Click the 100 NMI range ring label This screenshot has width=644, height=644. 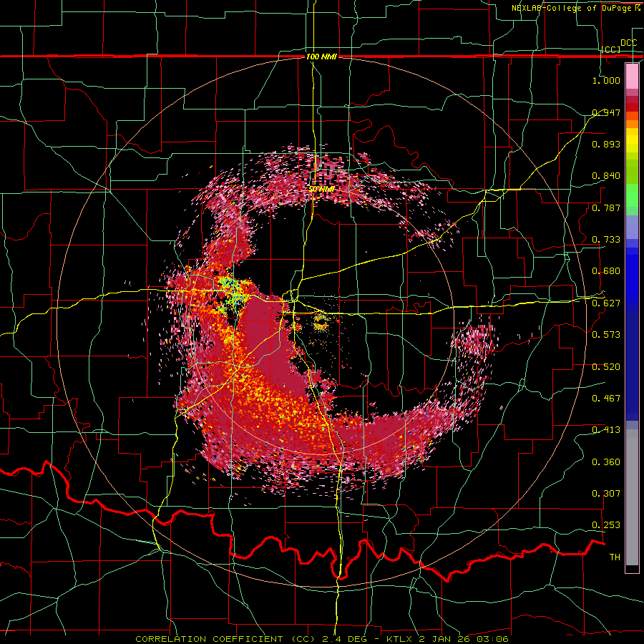321,57
